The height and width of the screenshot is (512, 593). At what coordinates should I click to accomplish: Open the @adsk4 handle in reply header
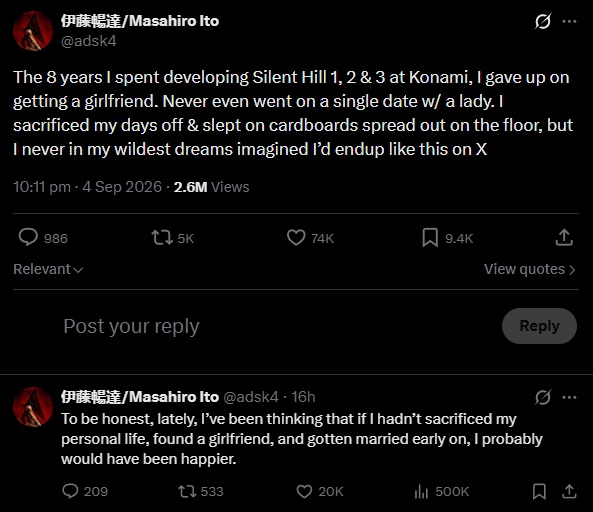(251, 397)
